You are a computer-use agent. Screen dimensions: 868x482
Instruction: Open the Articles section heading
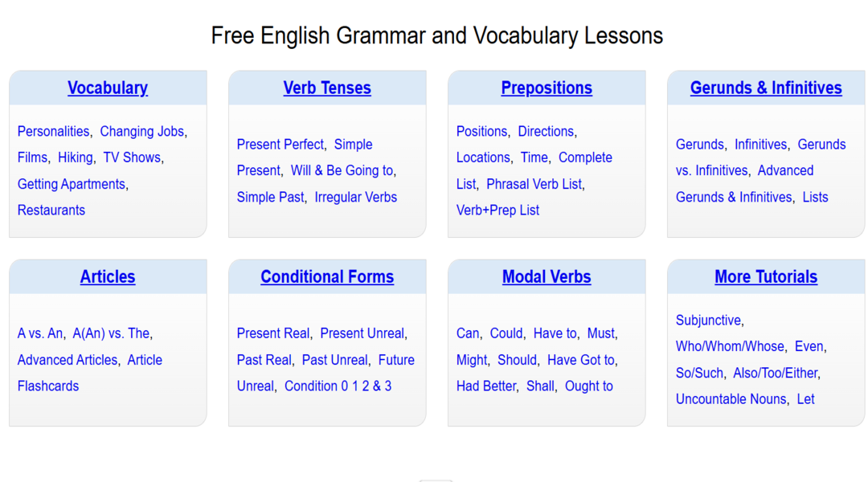[x=108, y=276]
